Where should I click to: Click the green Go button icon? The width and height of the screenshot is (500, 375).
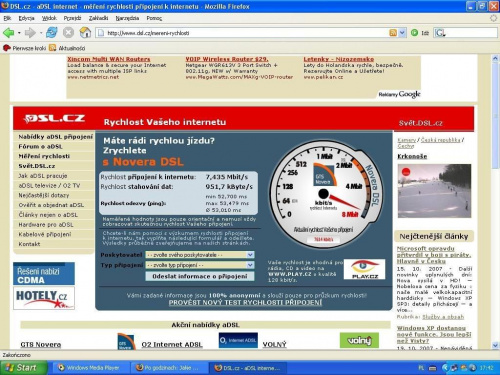[414, 33]
